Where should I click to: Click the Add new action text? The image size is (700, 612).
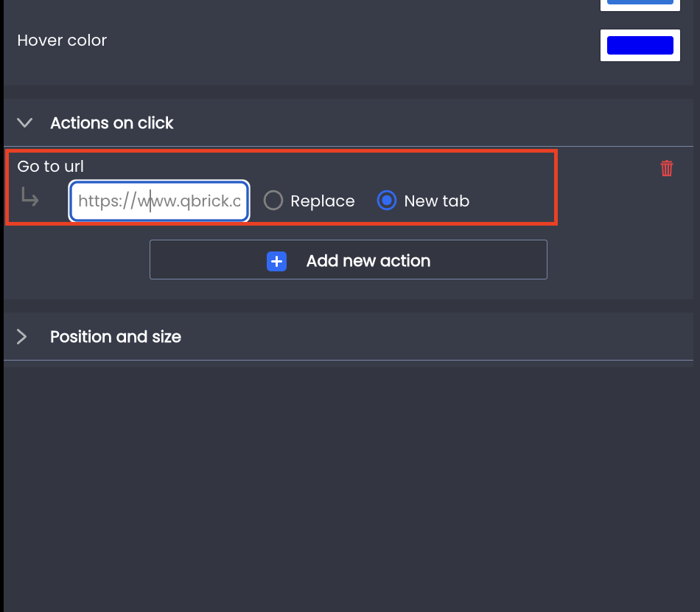point(368,261)
